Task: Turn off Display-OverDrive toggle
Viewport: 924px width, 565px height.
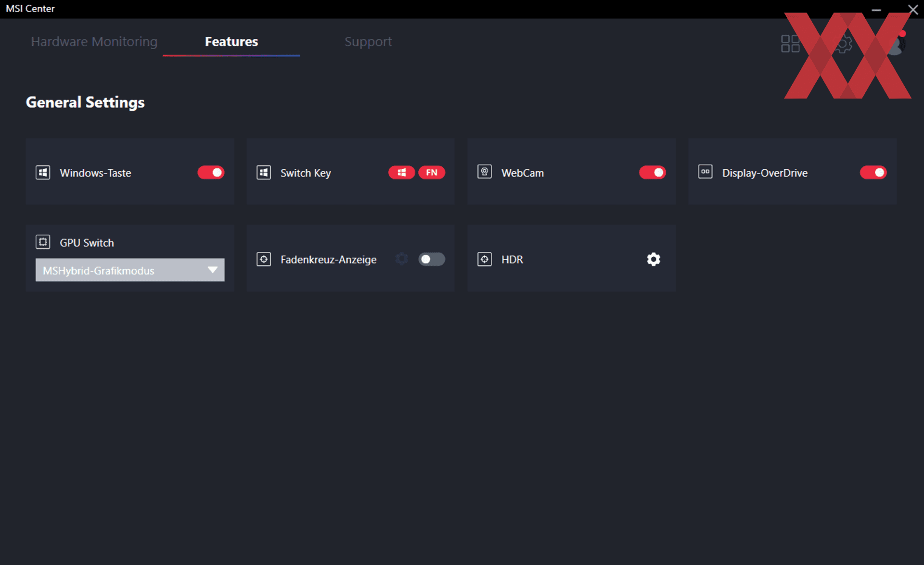Action: click(x=873, y=173)
